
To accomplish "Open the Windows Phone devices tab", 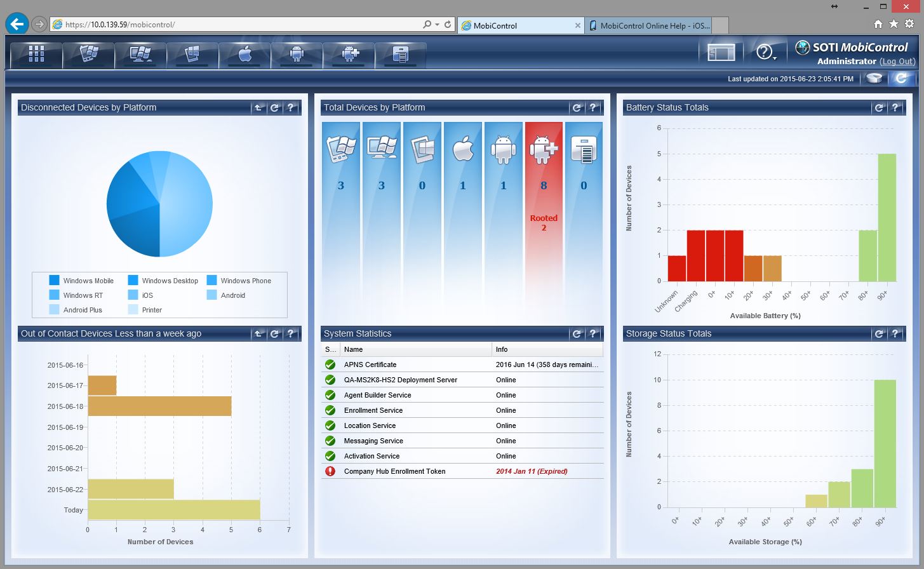I will coord(193,55).
